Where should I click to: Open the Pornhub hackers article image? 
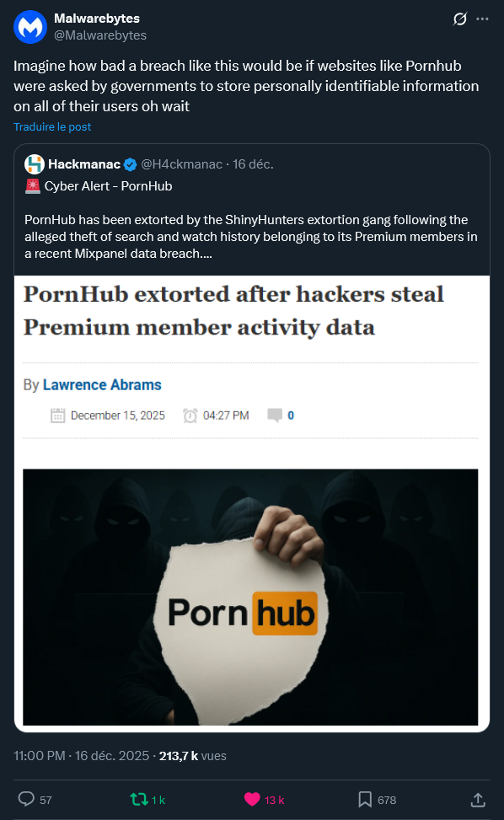tap(250, 597)
